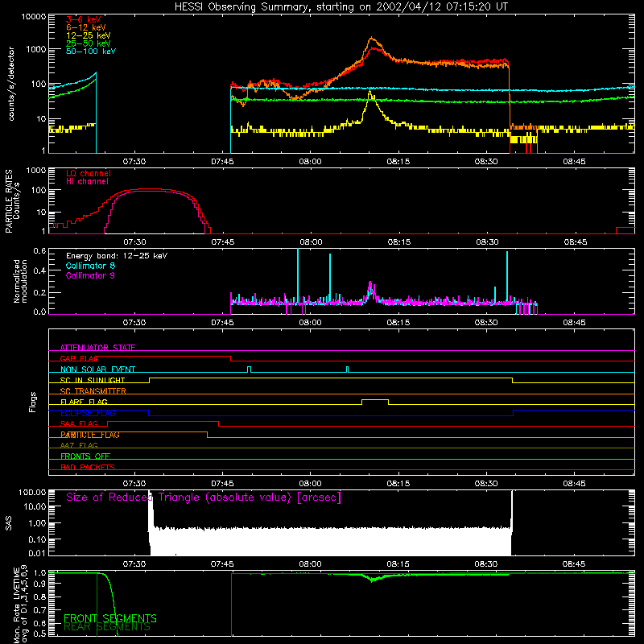The width and height of the screenshot is (644, 644).
Task: Click the Mon. Rate LIVETIME axis title
Action: pyautogui.click(x=20, y=605)
